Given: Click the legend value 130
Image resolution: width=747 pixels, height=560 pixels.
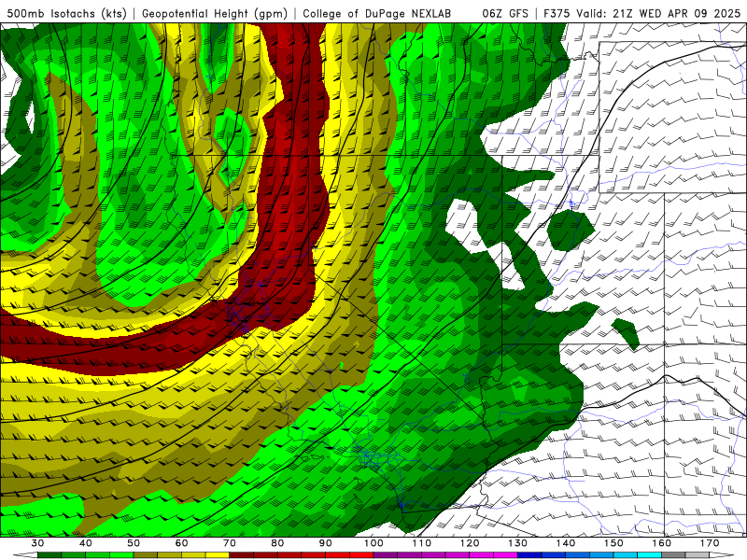Looking at the screenshot, I should tap(518, 543).
